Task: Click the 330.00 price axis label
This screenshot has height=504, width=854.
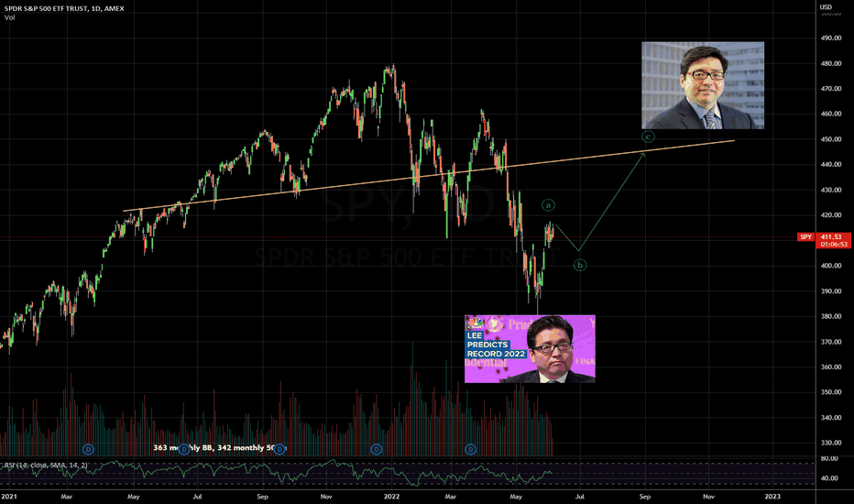Action: click(831, 443)
